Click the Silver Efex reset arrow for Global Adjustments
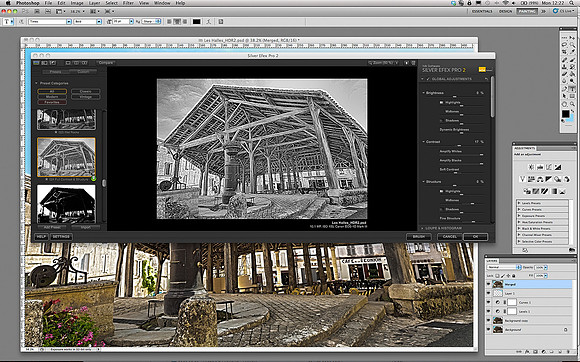This screenshot has height=362, width=580. pyautogui.click(x=486, y=79)
